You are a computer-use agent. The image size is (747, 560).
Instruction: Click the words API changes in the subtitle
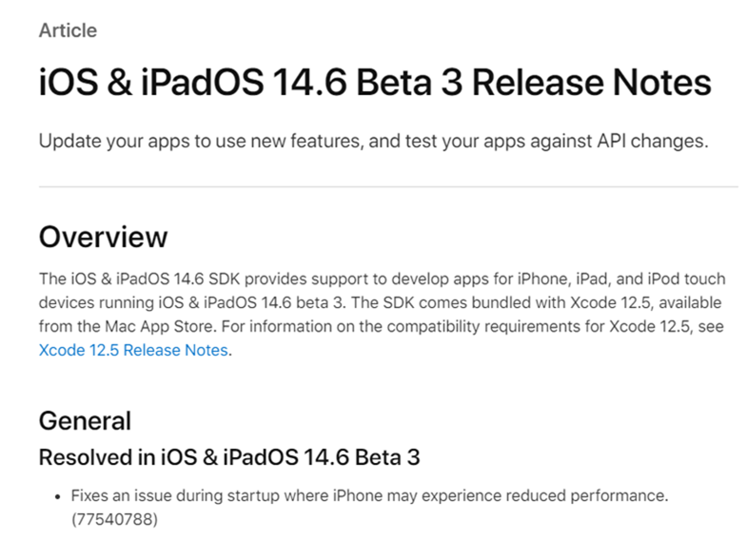652,142
